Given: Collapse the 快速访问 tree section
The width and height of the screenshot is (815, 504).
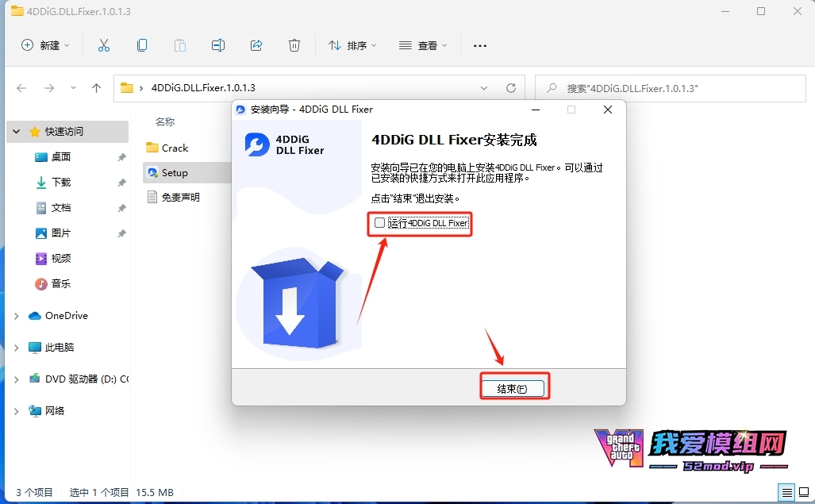Looking at the screenshot, I should click(x=17, y=132).
